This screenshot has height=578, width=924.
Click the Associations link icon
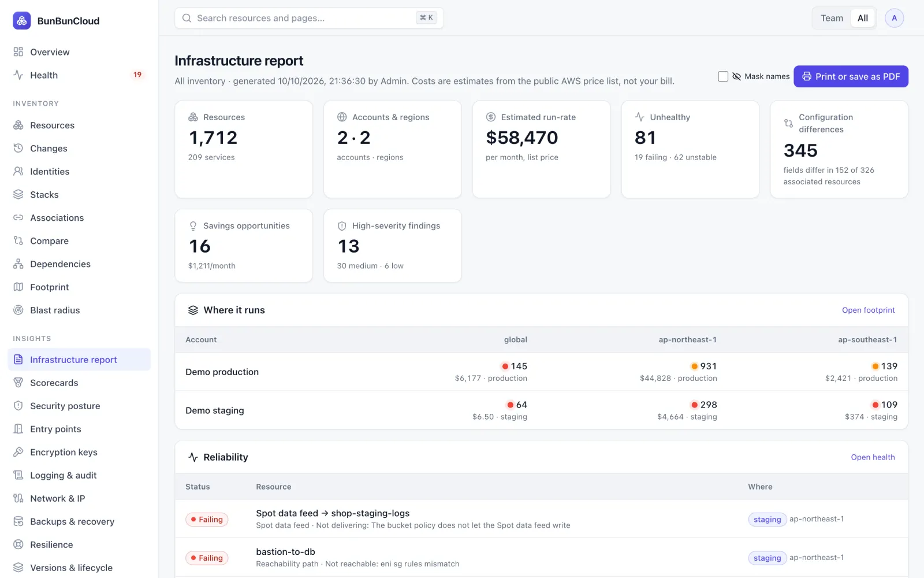(18, 218)
